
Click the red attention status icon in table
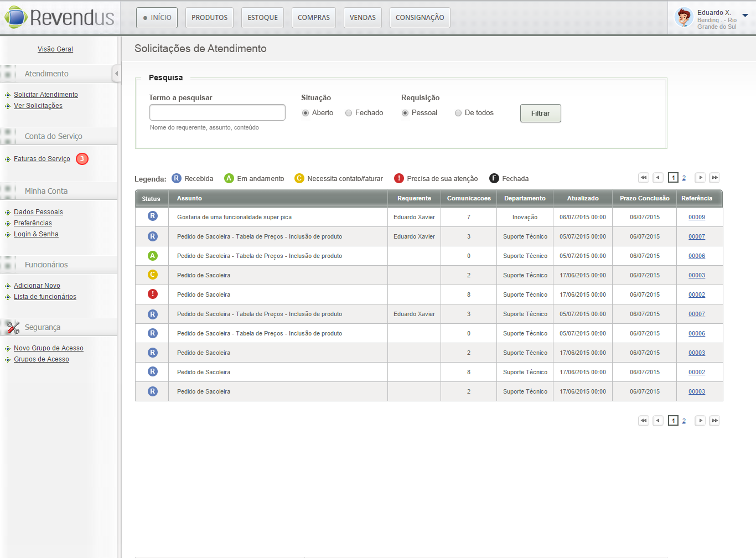(153, 294)
